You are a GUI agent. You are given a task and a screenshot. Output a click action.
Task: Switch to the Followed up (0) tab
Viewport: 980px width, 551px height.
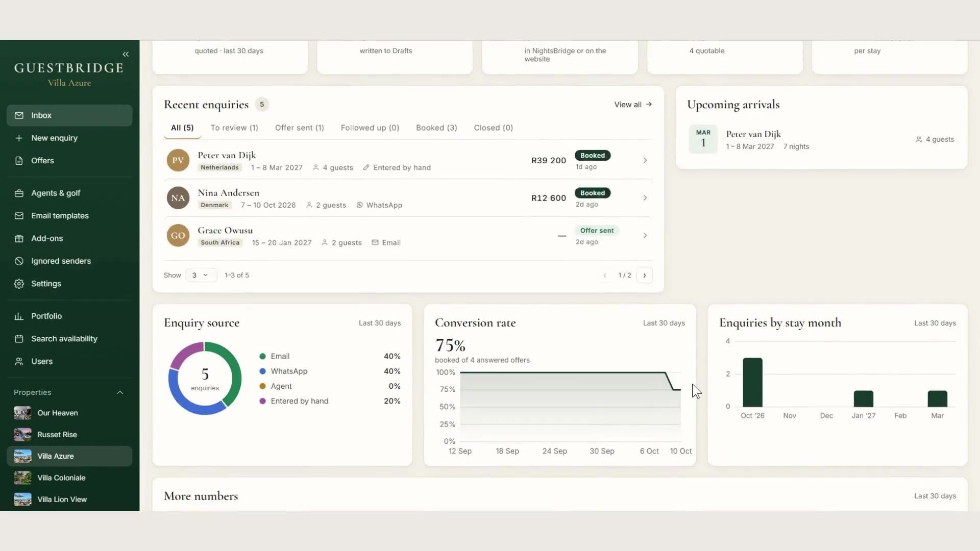pyautogui.click(x=370, y=128)
